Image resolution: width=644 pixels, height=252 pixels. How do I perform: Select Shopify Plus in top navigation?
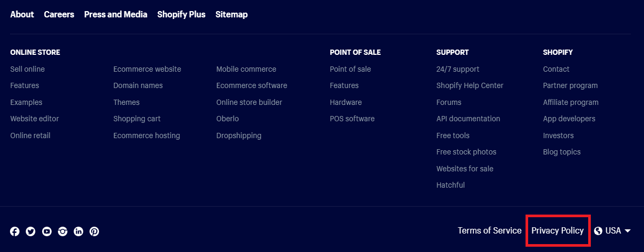tap(181, 14)
